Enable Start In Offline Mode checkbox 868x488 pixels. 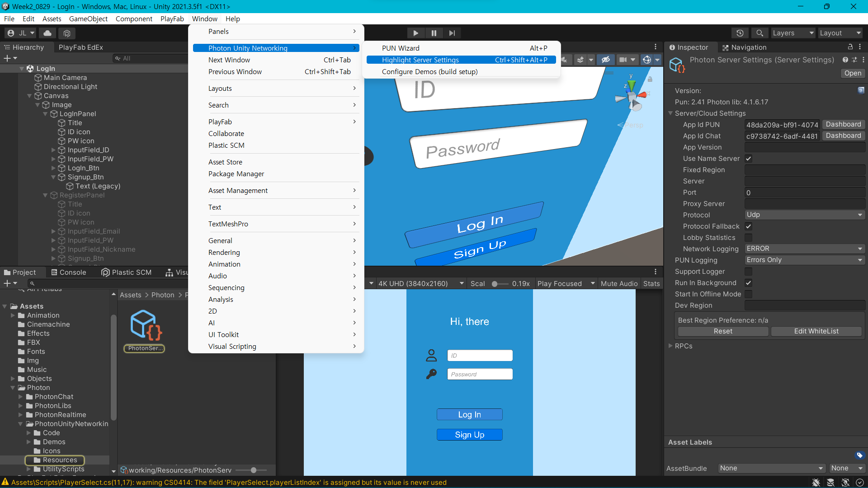click(x=749, y=294)
